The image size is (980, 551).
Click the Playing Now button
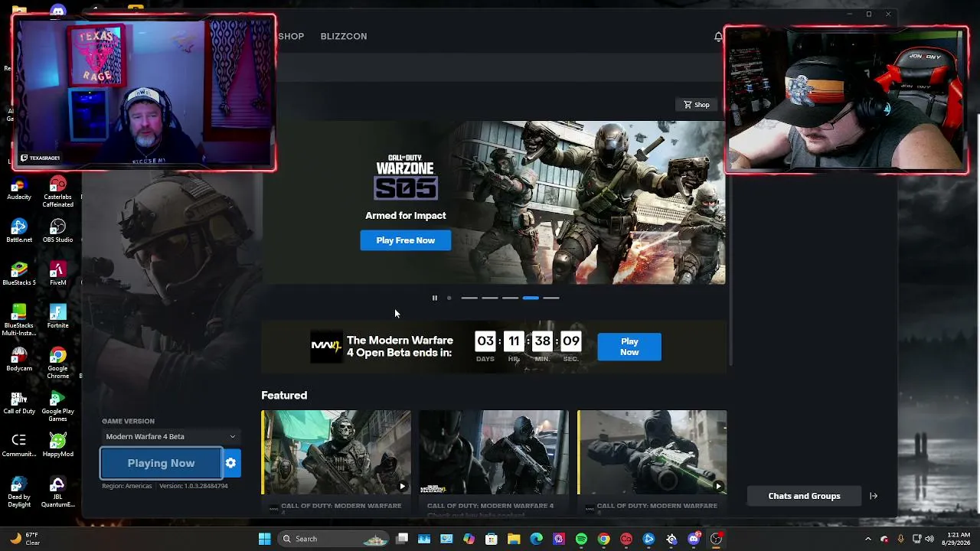[162, 463]
